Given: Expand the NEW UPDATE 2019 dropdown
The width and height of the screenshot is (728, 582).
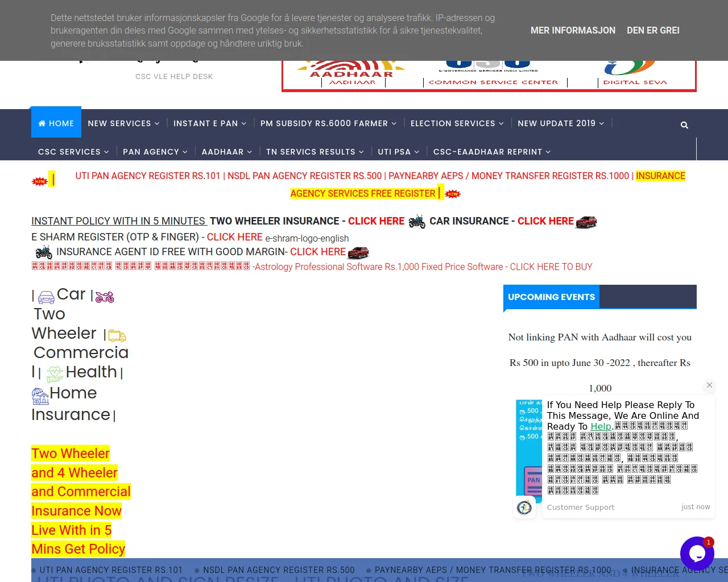Looking at the screenshot, I should pos(561,123).
